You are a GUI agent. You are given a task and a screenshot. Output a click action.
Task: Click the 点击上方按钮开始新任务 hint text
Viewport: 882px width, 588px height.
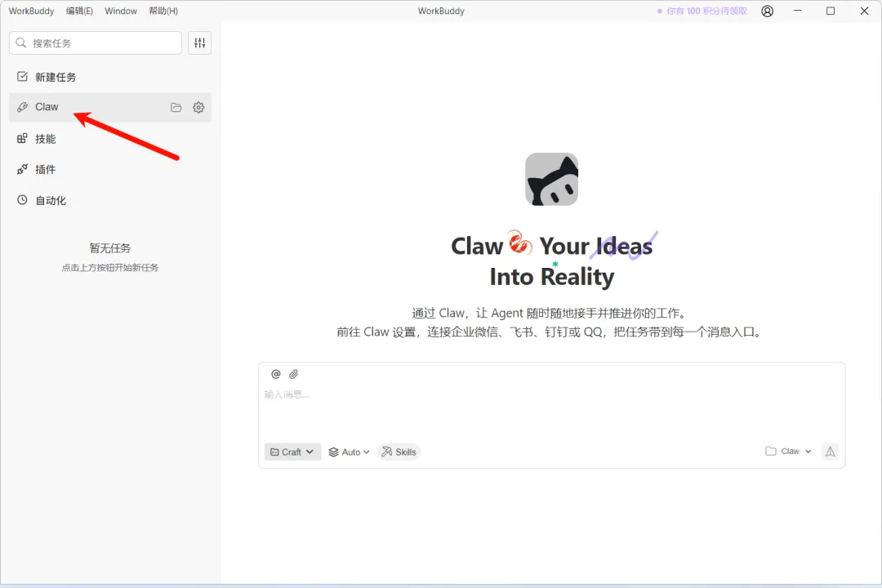(x=110, y=268)
